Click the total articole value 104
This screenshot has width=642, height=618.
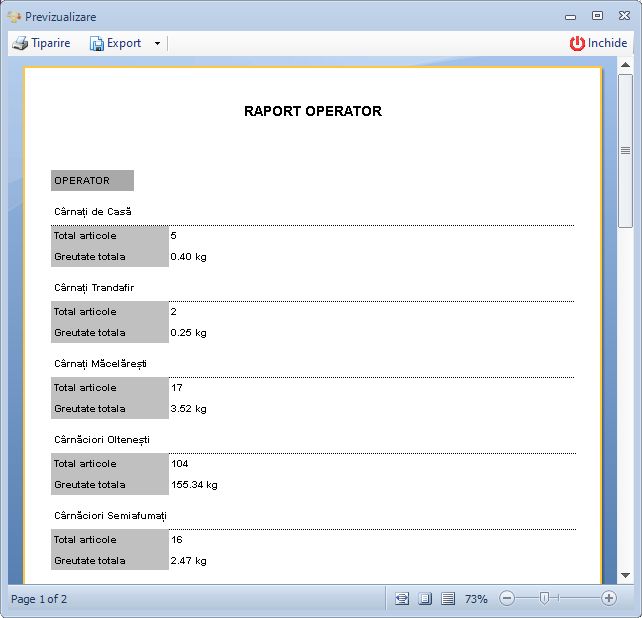180,464
